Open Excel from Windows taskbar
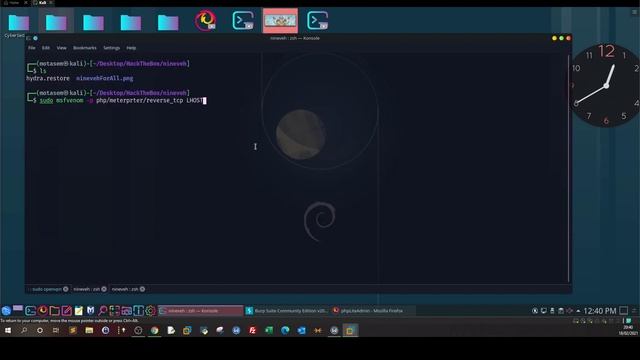The image size is (640, 360). point(269,330)
